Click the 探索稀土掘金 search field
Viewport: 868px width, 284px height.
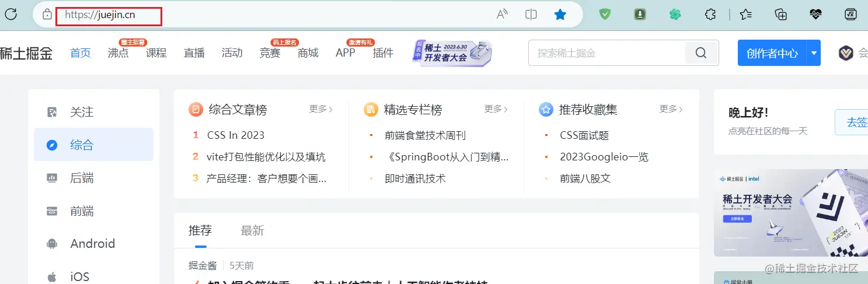[x=606, y=53]
